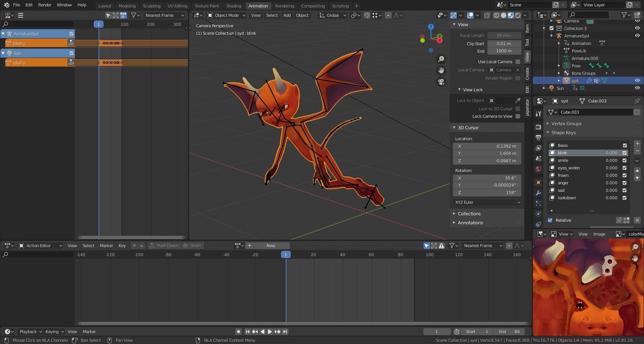Uncheck Relative shape keys checkbox
644x344 pixels.
tap(550, 220)
